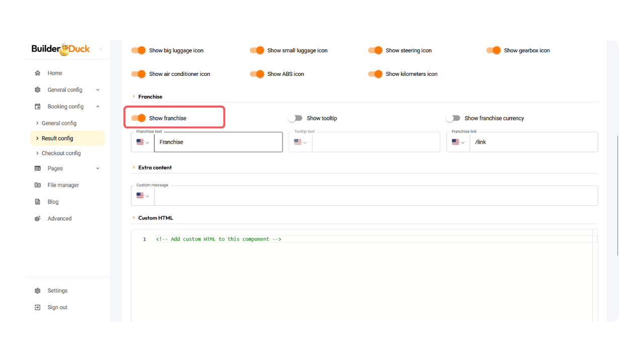
Task: Click the Blog document icon
Action: (x=38, y=202)
